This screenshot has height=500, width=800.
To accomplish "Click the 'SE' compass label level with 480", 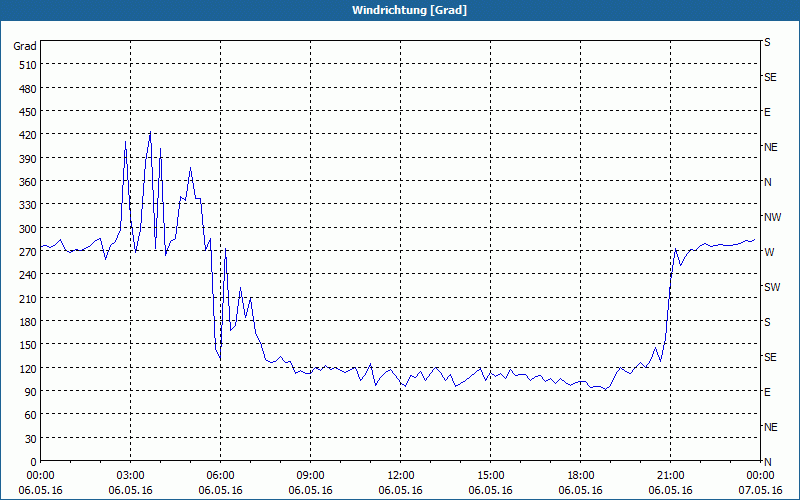I will (x=770, y=78).
